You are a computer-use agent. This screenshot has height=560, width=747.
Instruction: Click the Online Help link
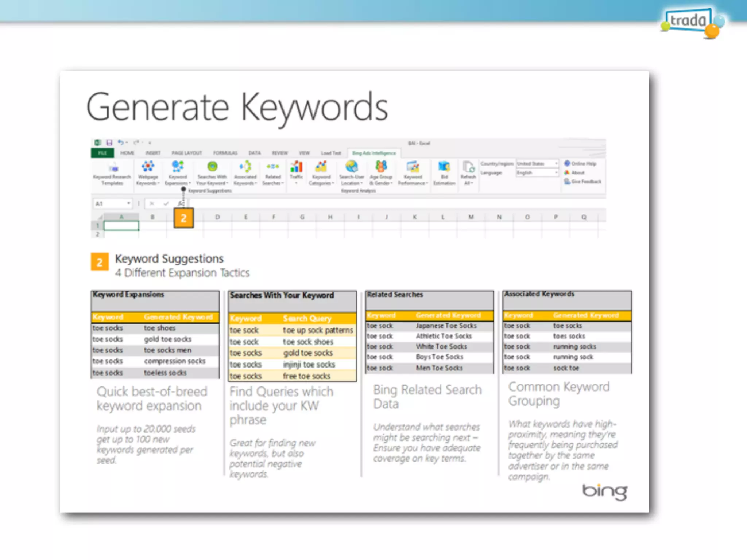point(583,164)
